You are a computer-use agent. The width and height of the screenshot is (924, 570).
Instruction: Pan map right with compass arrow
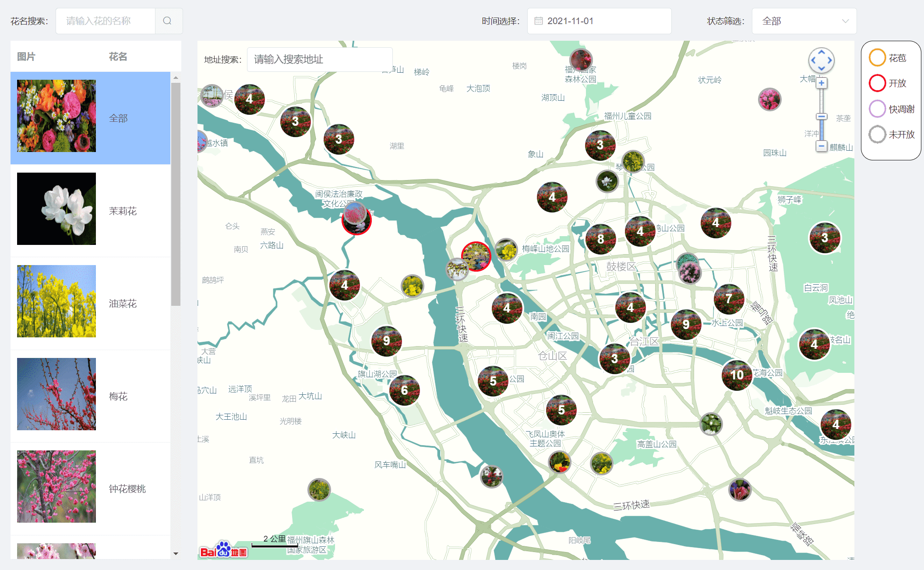[830, 60]
